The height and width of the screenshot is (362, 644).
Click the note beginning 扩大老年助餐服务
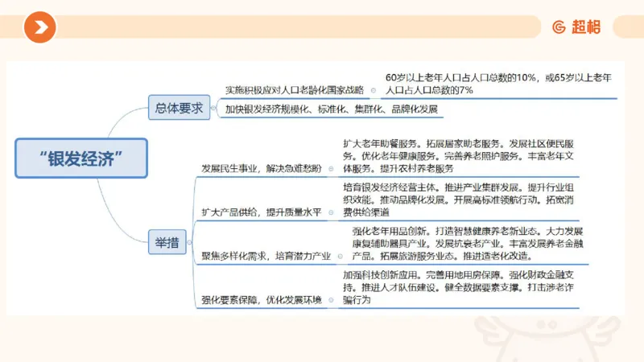458,156
